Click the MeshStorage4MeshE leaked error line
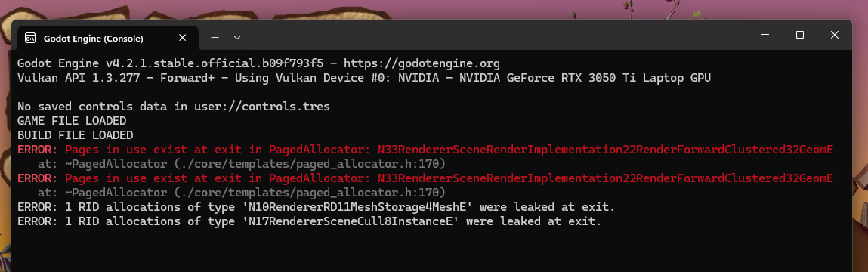The image size is (868, 272). point(316,207)
